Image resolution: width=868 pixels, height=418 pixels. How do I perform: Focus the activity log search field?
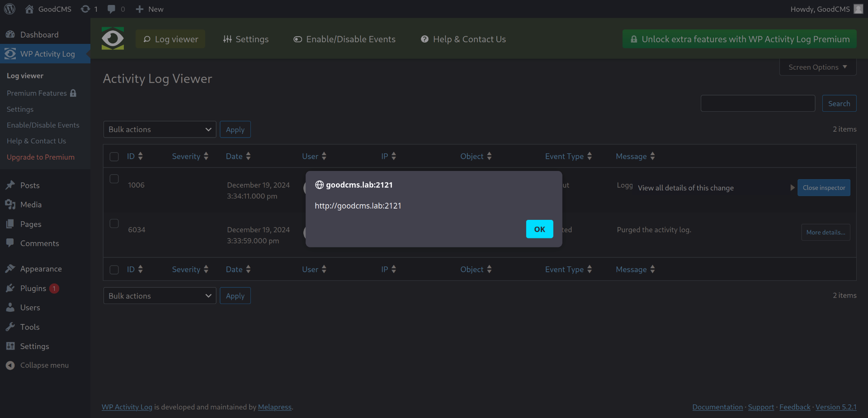[758, 103]
